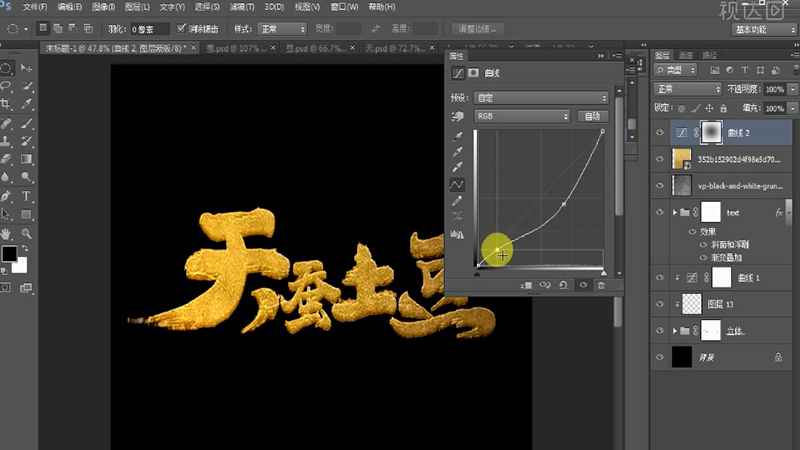
Task: Select the Clone Stamp tool
Action: pos(6,141)
